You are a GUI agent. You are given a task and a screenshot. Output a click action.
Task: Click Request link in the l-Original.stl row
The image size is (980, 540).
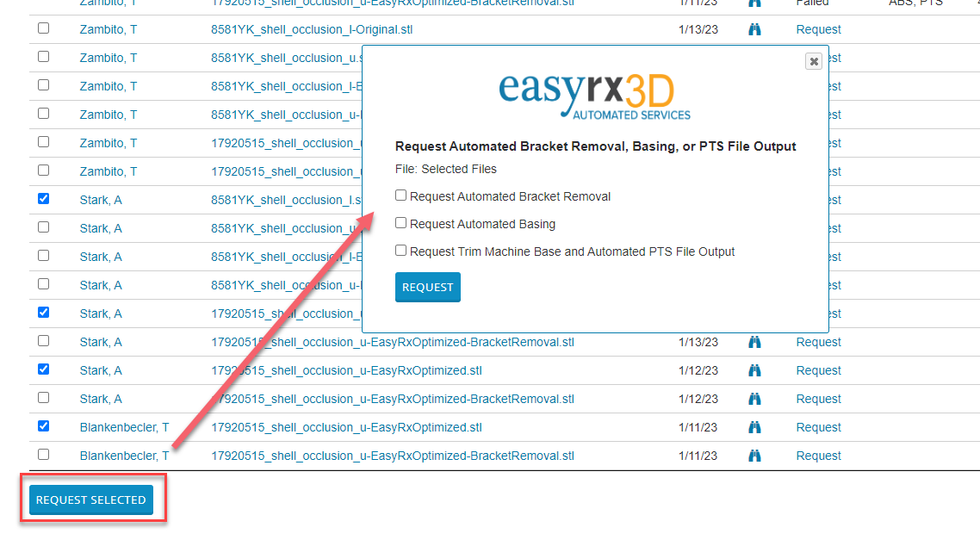coord(818,29)
